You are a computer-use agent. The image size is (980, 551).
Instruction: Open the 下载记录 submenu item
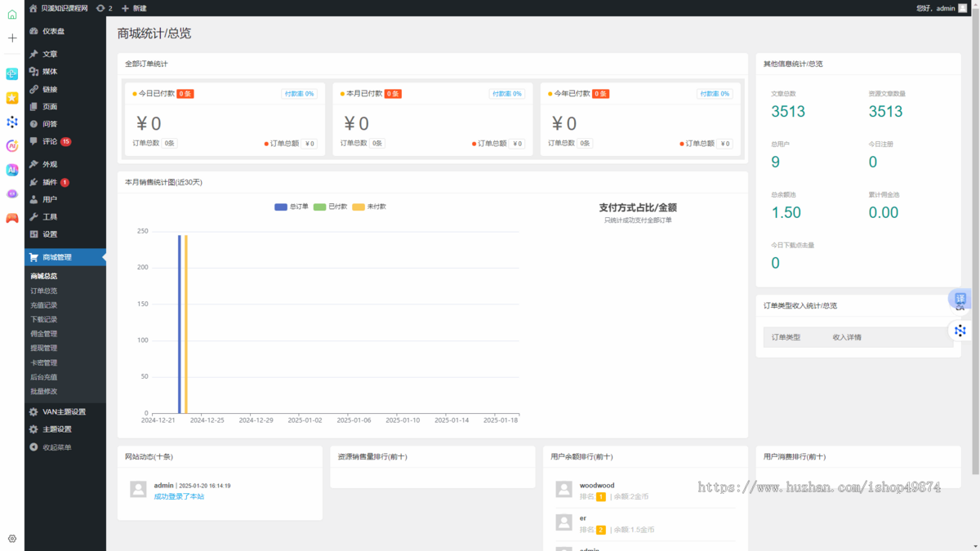pyautogui.click(x=44, y=319)
